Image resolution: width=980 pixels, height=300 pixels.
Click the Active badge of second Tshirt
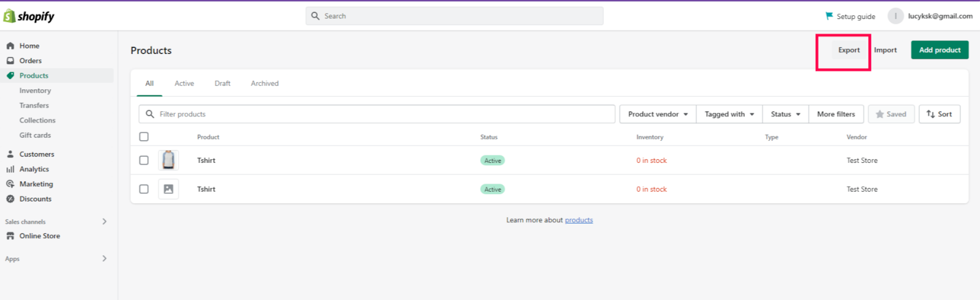[x=492, y=189]
